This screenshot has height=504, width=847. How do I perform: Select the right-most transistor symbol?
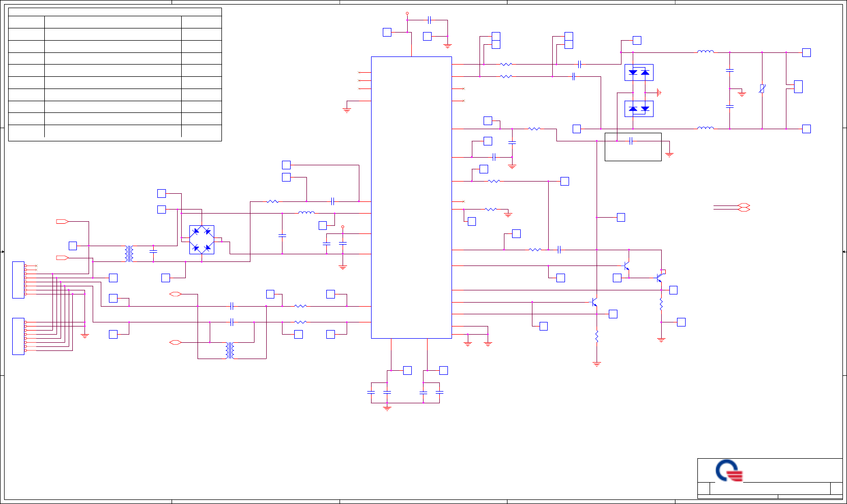(x=660, y=278)
